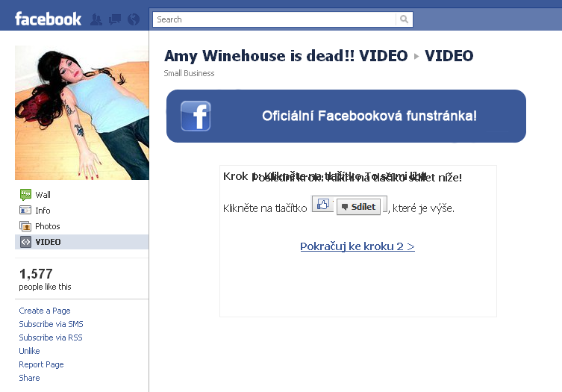The height and width of the screenshot is (392, 562).
Task: Click the 'people like this' text
Action: (46, 287)
